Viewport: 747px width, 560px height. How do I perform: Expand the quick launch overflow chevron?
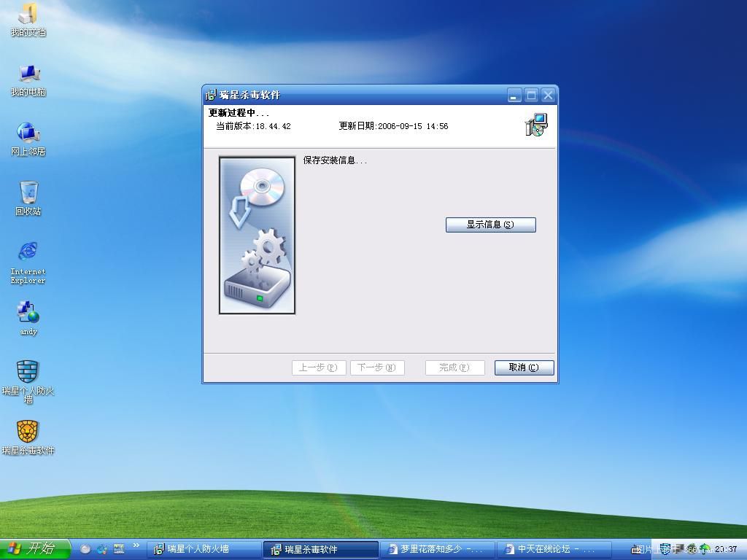pos(136,545)
